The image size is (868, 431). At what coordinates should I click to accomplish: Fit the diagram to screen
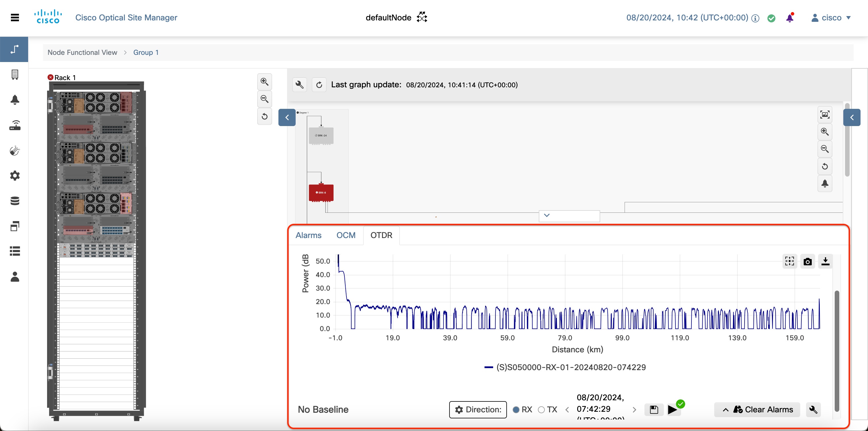[x=825, y=115]
